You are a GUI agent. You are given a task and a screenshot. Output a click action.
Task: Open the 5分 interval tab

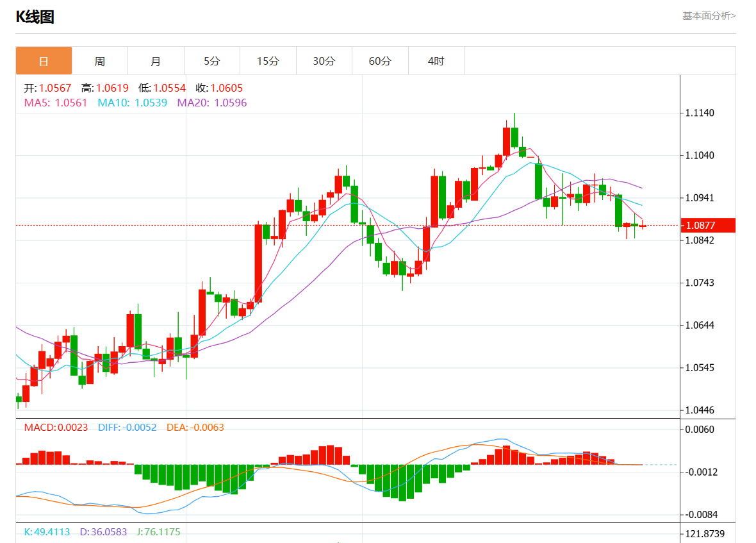click(x=211, y=61)
